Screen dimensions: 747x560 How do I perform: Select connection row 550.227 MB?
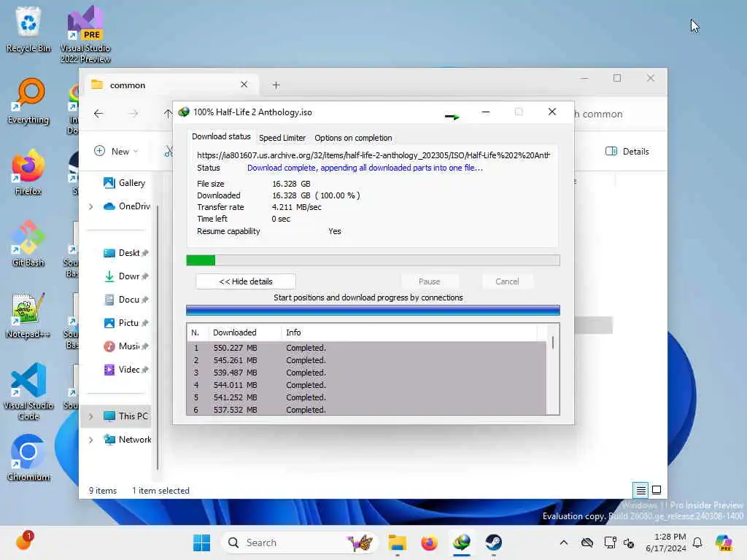coord(366,348)
